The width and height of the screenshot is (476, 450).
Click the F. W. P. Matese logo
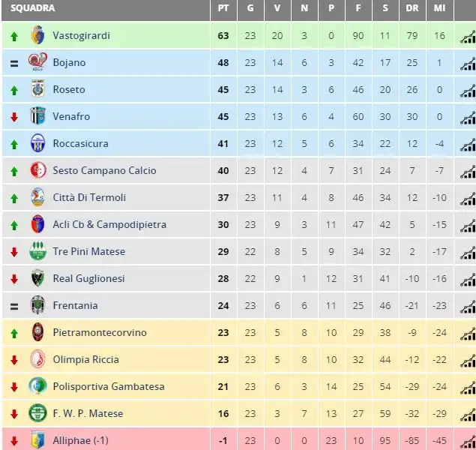(37, 413)
